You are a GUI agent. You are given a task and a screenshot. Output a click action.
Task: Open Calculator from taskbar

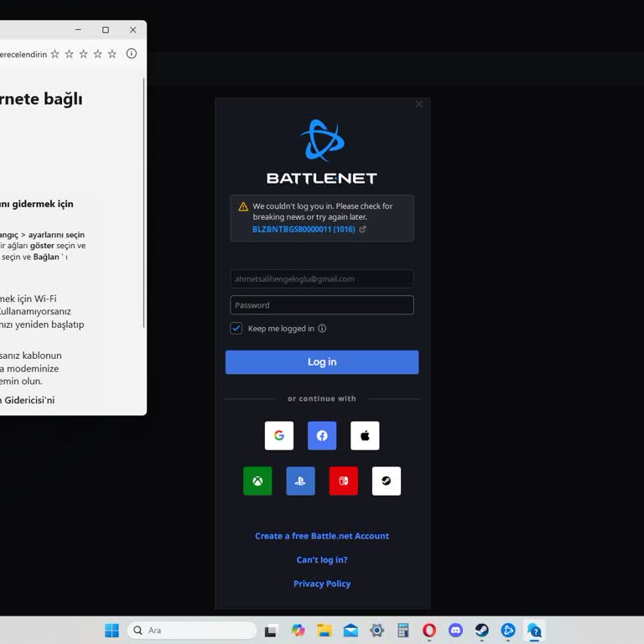(402, 630)
